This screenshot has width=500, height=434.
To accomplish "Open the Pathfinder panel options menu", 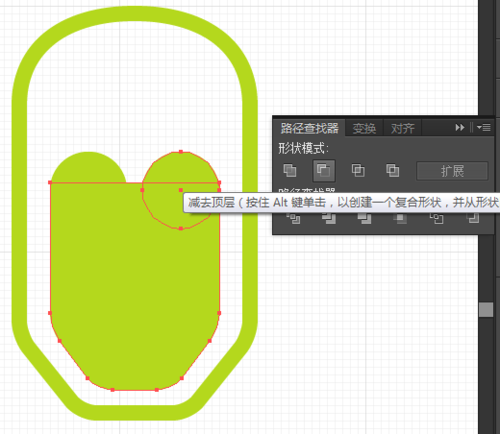I will (x=484, y=127).
